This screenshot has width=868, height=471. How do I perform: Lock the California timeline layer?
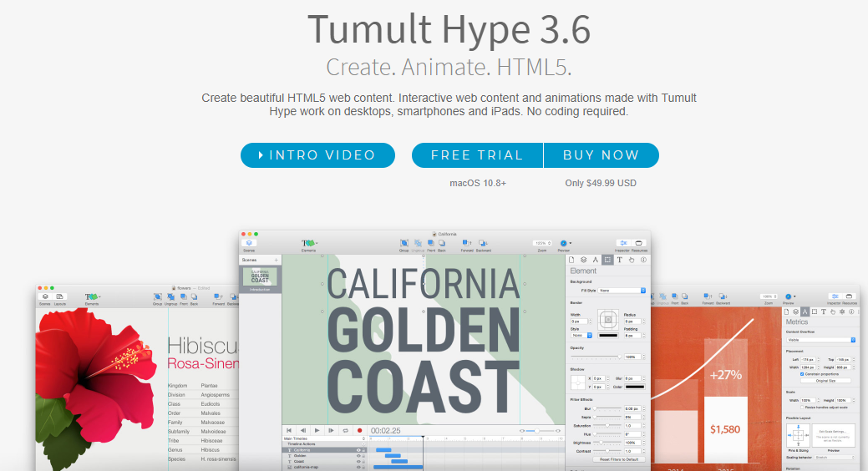point(363,450)
